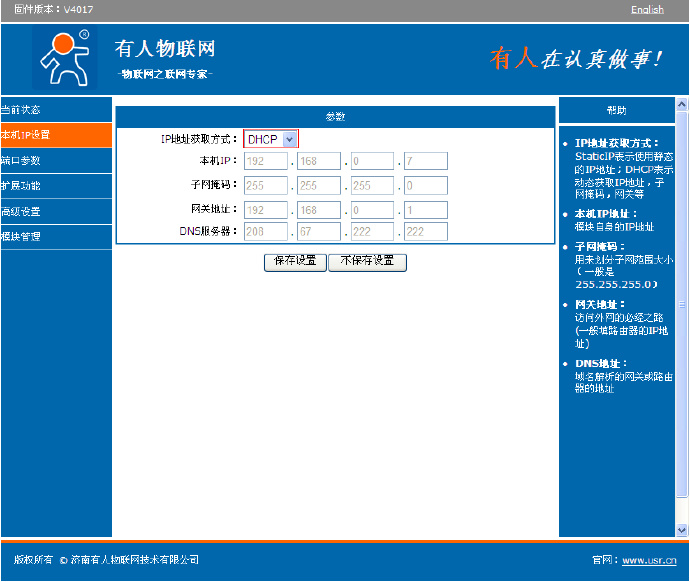Click the 255.255.255.0 help text
Image resolution: width=690 pixels, height=582 pixels.
pyautogui.click(x=616, y=284)
